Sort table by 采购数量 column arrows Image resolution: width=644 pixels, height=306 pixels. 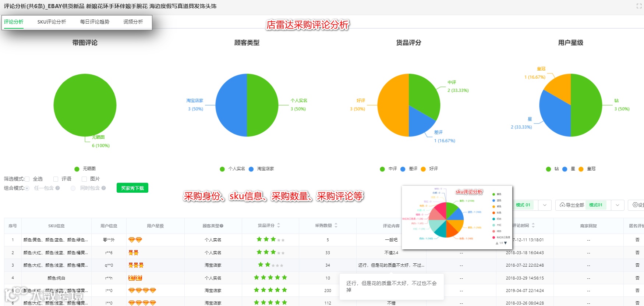336,225
